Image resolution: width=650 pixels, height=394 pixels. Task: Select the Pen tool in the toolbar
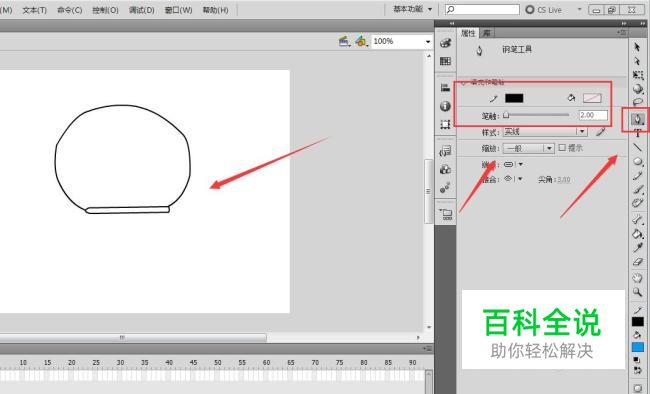coord(638,119)
